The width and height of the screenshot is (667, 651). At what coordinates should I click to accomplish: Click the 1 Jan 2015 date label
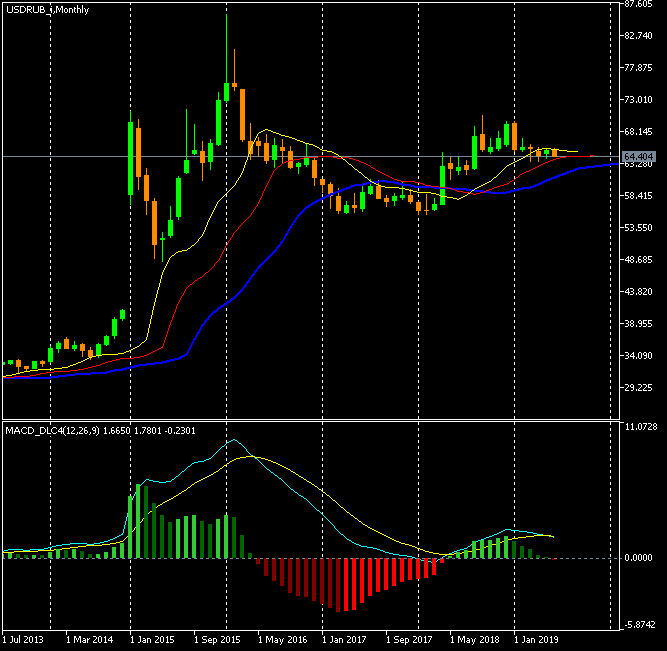point(152,640)
